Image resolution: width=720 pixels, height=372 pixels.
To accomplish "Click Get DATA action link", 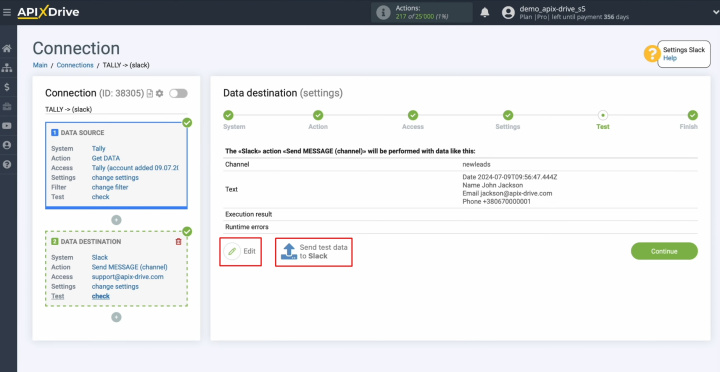I will click(106, 158).
